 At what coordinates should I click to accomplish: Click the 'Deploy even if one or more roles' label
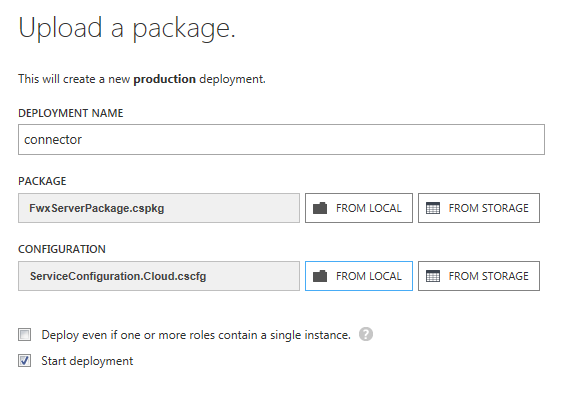point(196,335)
